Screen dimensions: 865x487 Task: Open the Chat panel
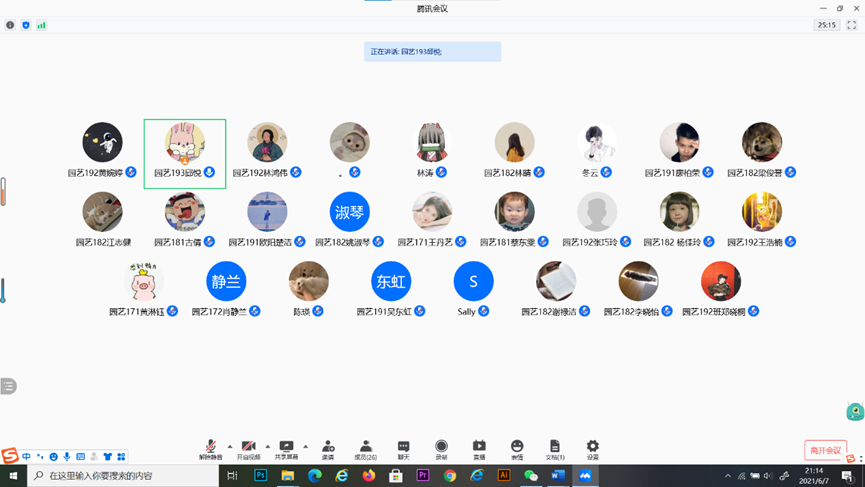coord(403,447)
